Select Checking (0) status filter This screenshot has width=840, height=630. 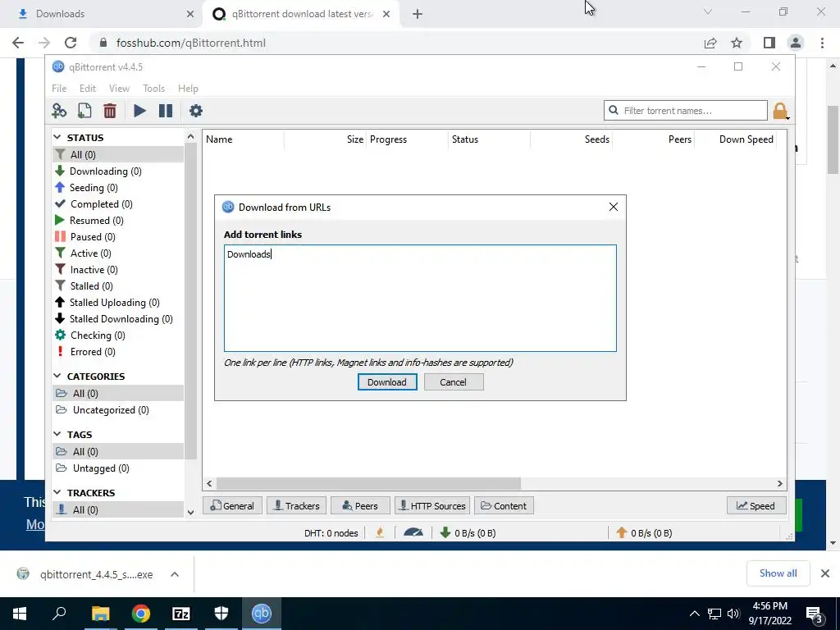coord(98,336)
